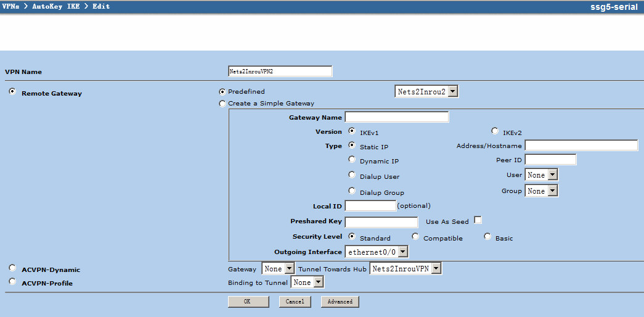Enable the Use As Seed checkbox
The image size is (644, 317).
(x=478, y=220)
